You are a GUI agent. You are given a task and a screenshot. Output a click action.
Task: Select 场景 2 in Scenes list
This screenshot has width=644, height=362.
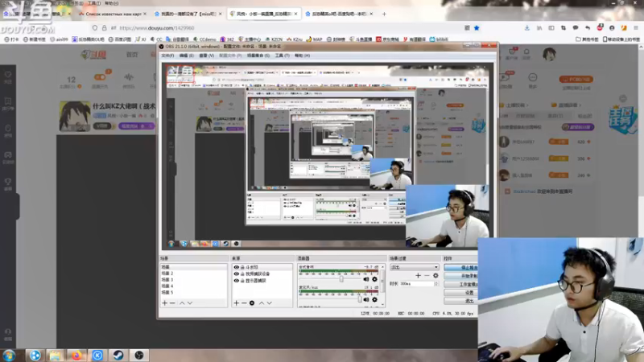pyautogui.click(x=193, y=274)
